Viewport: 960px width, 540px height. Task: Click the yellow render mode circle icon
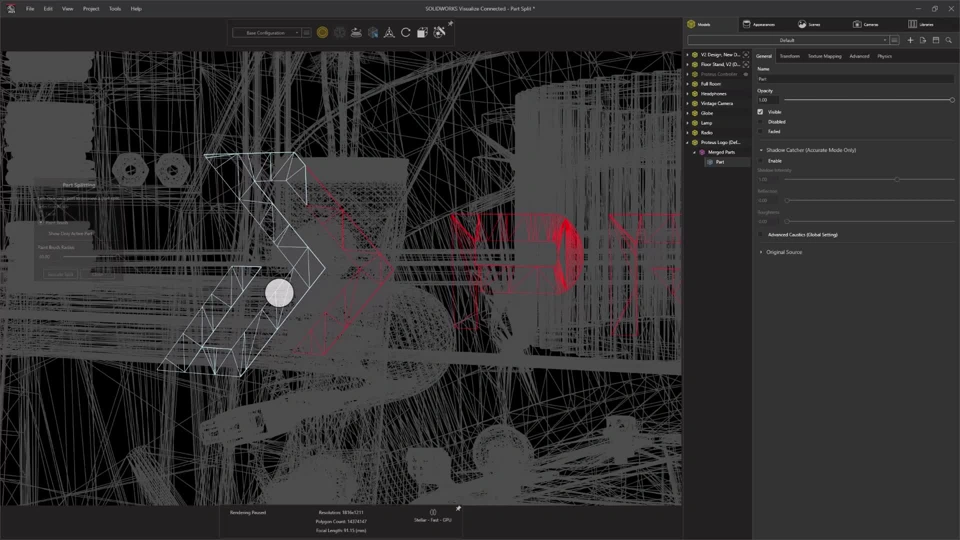322,33
